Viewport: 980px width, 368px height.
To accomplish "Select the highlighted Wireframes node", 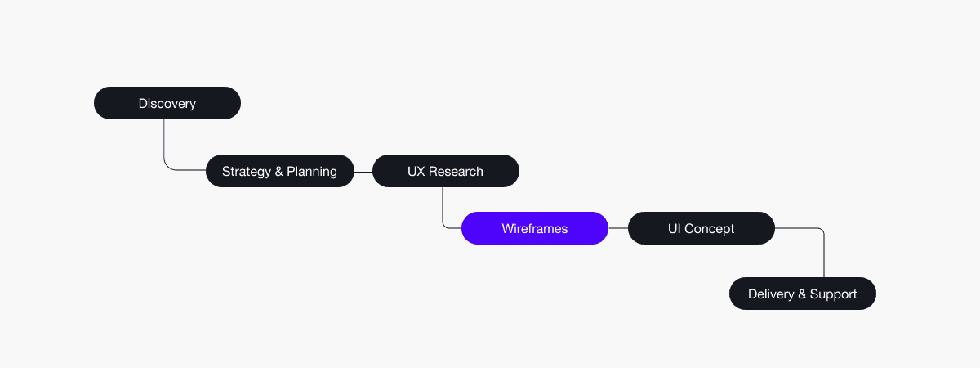I will tap(535, 228).
